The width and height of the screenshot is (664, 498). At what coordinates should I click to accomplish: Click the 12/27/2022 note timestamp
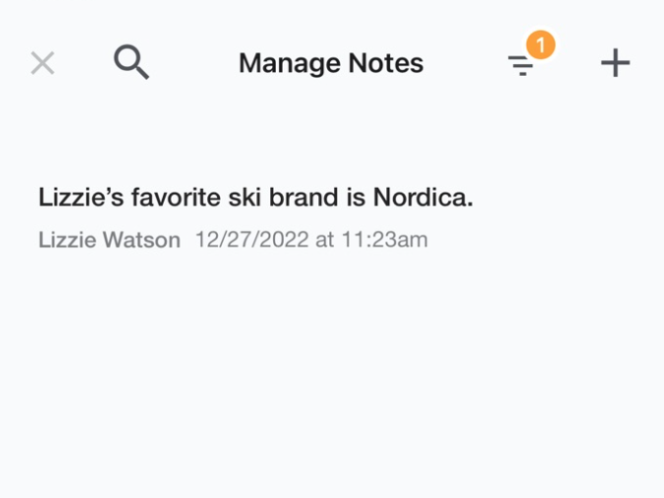(x=311, y=240)
